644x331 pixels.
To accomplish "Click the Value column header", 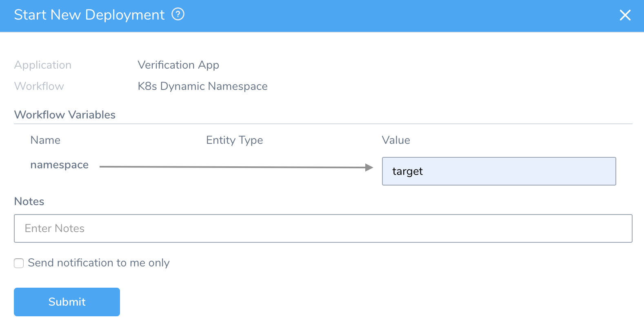I will point(396,140).
